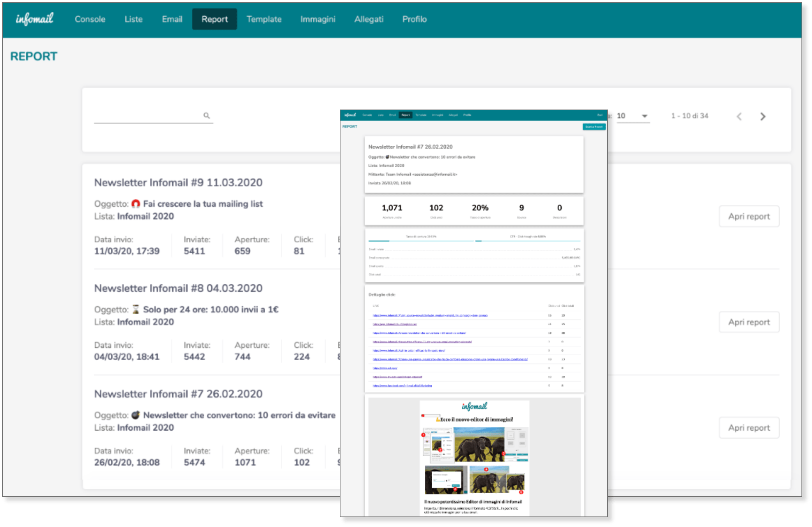Click the search magnifier icon
Image resolution: width=812 pixels, height=527 pixels.
click(207, 115)
